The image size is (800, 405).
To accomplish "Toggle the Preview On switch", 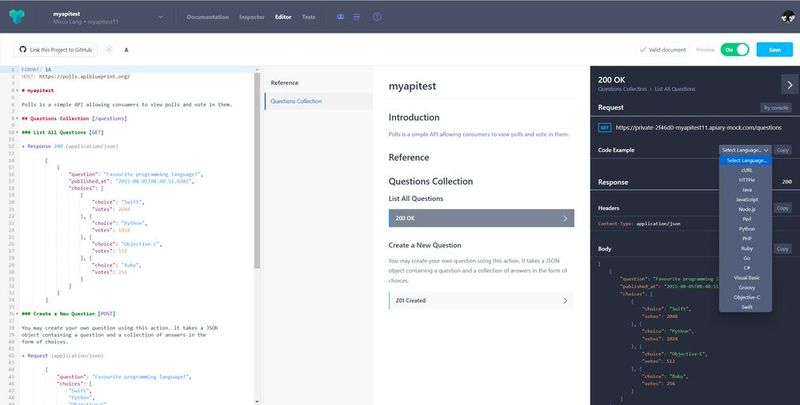I will click(735, 49).
